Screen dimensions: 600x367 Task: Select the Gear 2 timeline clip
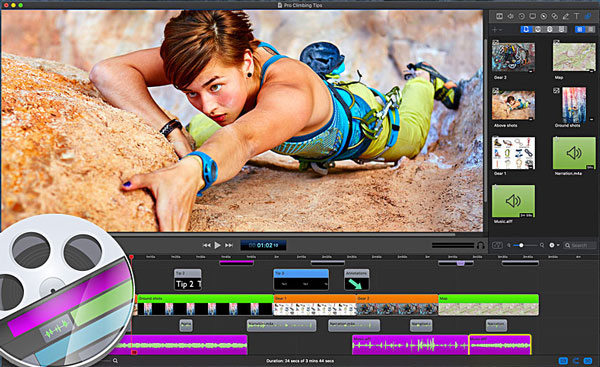click(x=397, y=305)
